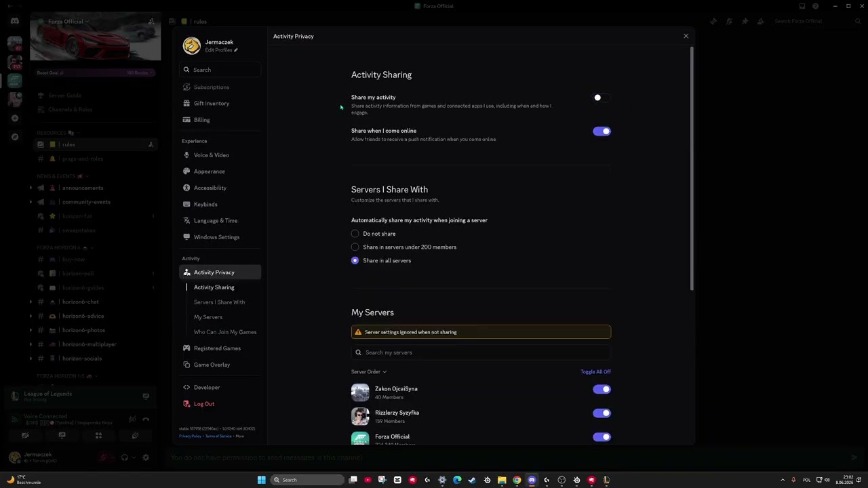
Task: Select the Do not share radio button
Action: pyautogui.click(x=355, y=234)
